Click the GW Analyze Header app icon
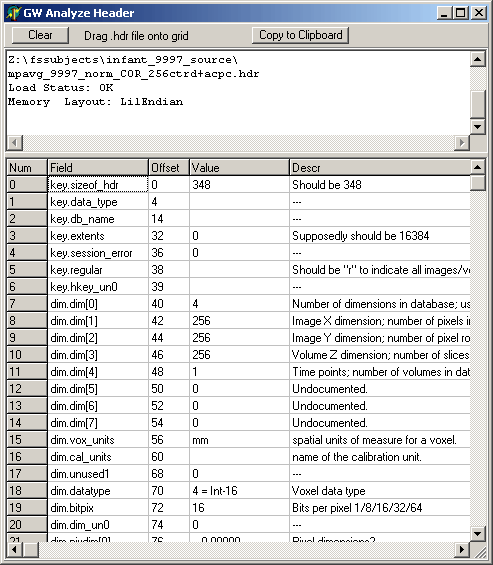 13,13
